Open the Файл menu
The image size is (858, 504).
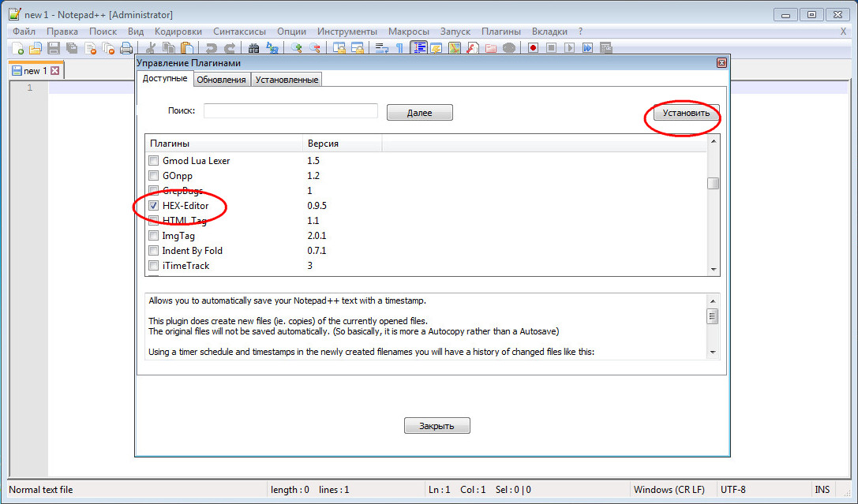(x=24, y=32)
